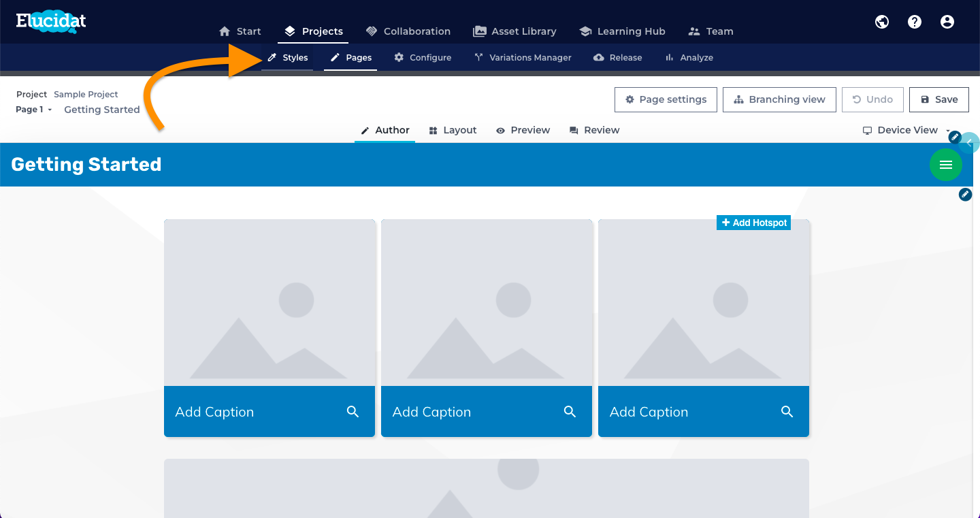Click the Page settings button
The width and height of the screenshot is (980, 518).
click(666, 99)
